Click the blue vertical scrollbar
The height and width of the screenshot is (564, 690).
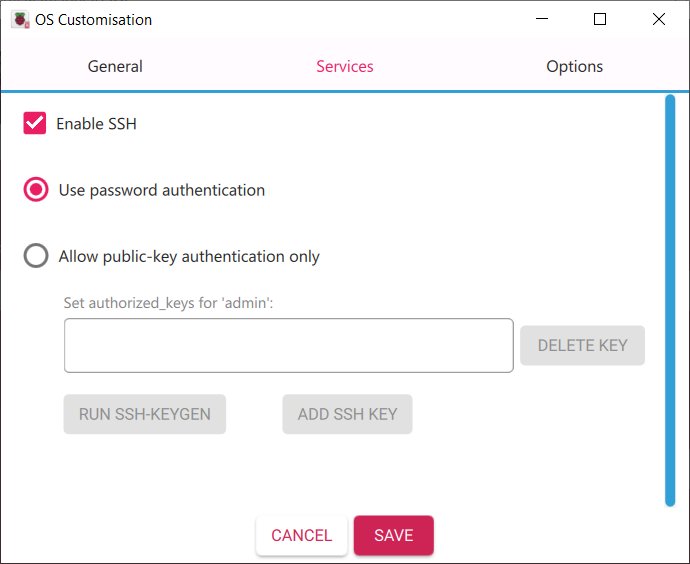pyautogui.click(x=670, y=300)
